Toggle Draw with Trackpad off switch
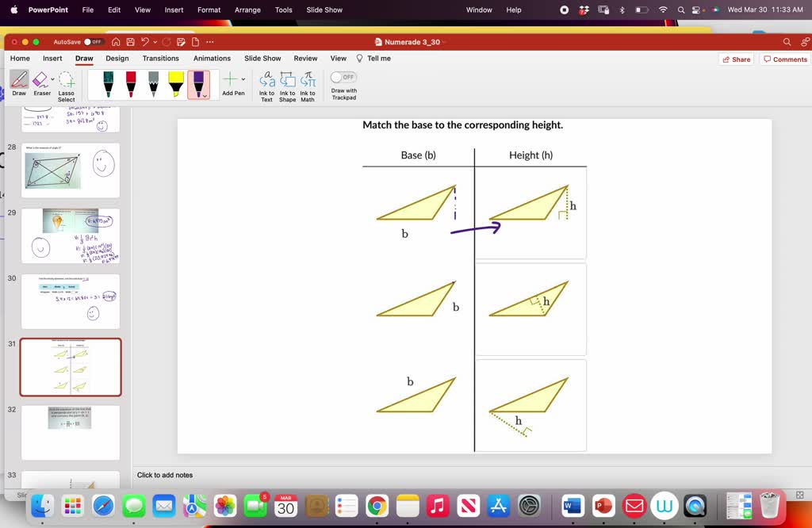The height and width of the screenshot is (528, 812). [343, 76]
